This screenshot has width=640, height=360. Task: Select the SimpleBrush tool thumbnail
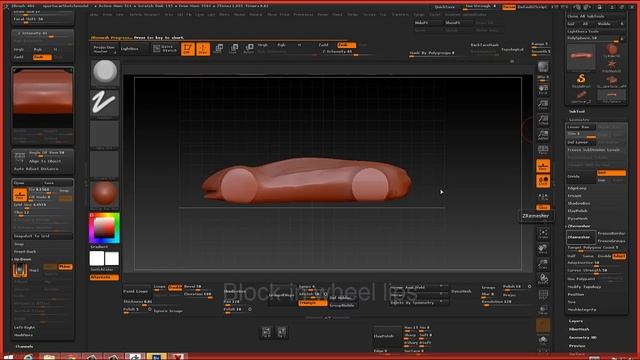[581, 80]
